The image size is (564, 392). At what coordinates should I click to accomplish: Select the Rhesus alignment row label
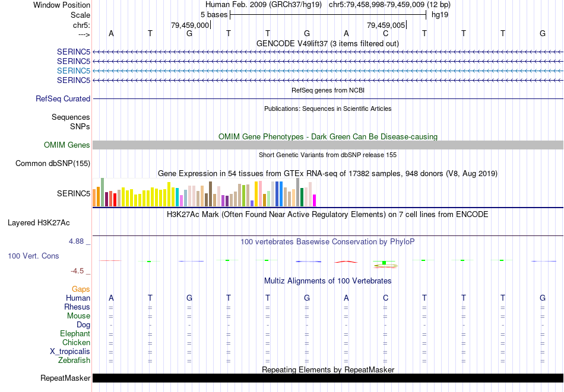[77, 307]
